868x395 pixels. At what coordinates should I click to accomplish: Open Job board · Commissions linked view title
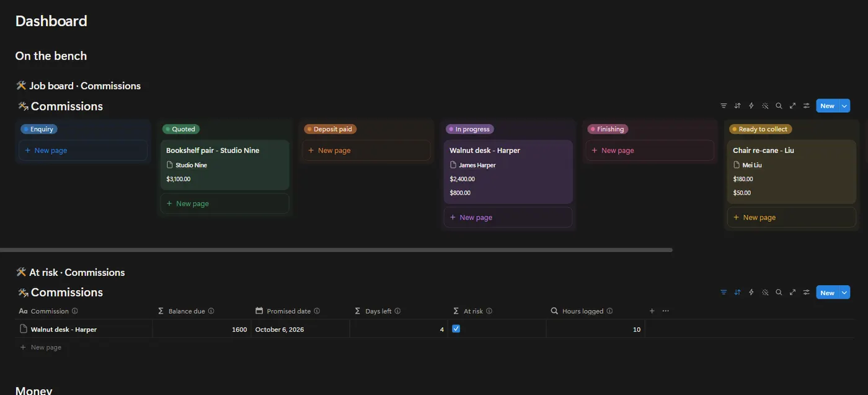[85, 86]
